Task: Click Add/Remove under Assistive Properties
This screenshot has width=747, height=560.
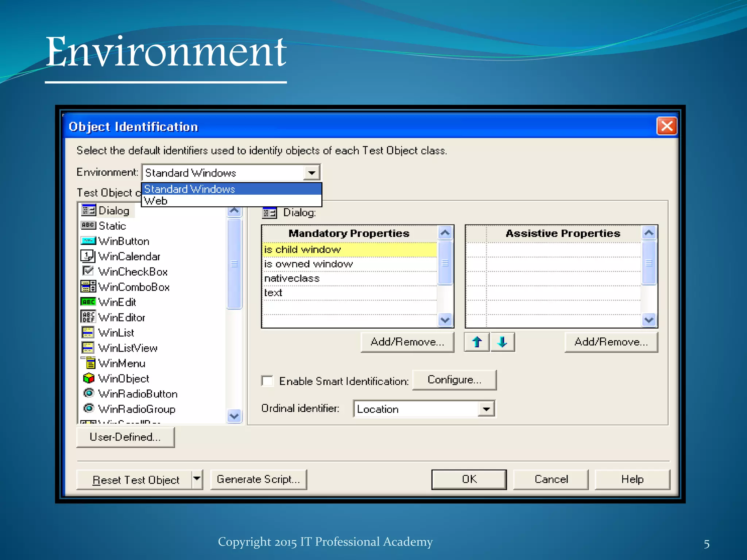Action: [611, 342]
